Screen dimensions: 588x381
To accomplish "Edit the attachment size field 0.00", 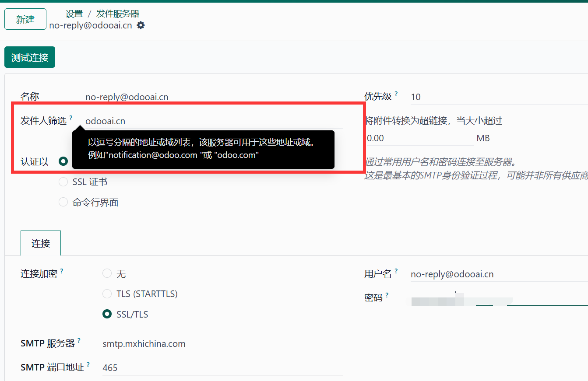I will [x=419, y=138].
